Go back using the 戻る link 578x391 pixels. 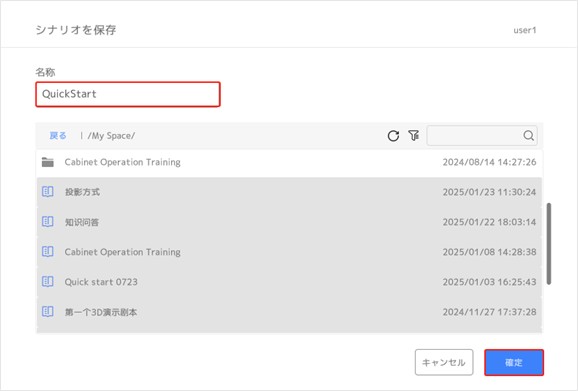tap(58, 136)
